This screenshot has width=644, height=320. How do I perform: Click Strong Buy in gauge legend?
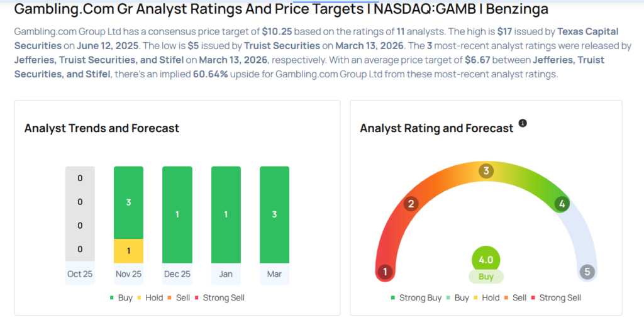(416, 297)
